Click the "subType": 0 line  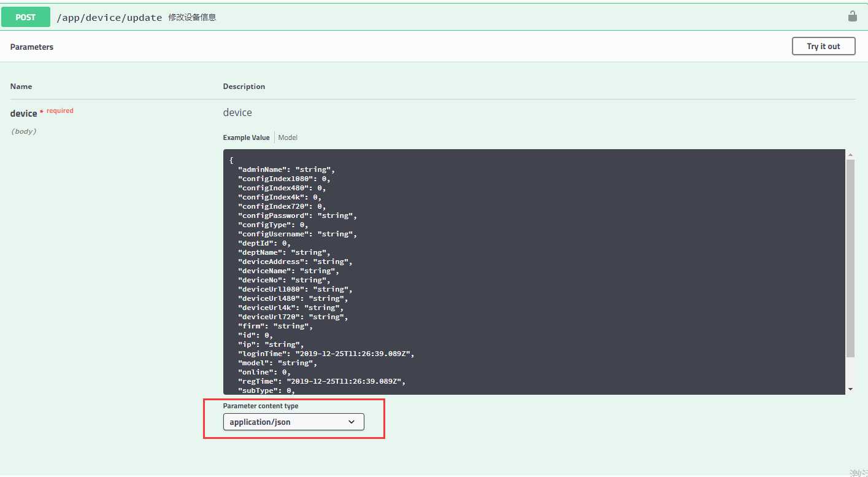coord(267,390)
